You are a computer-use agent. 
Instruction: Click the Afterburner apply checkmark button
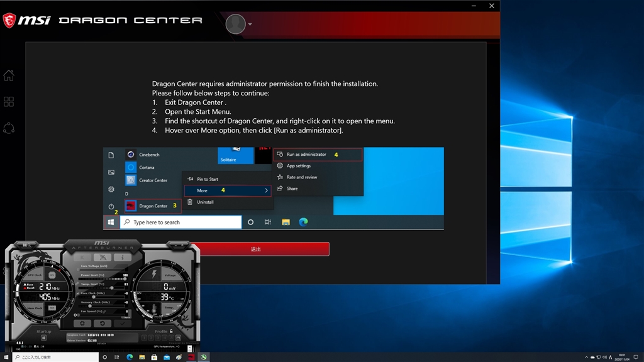click(x=122, y=323)
